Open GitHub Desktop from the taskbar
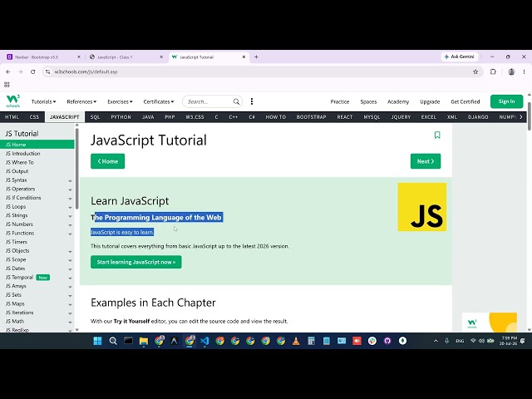This screenshot has width=532, height=399. pyautogui.click(x=387, y=341)
